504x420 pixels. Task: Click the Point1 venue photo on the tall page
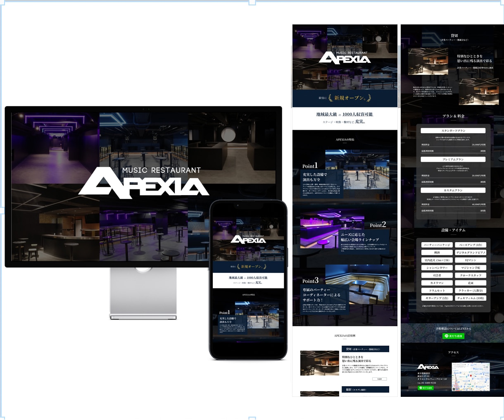[357, 169]
